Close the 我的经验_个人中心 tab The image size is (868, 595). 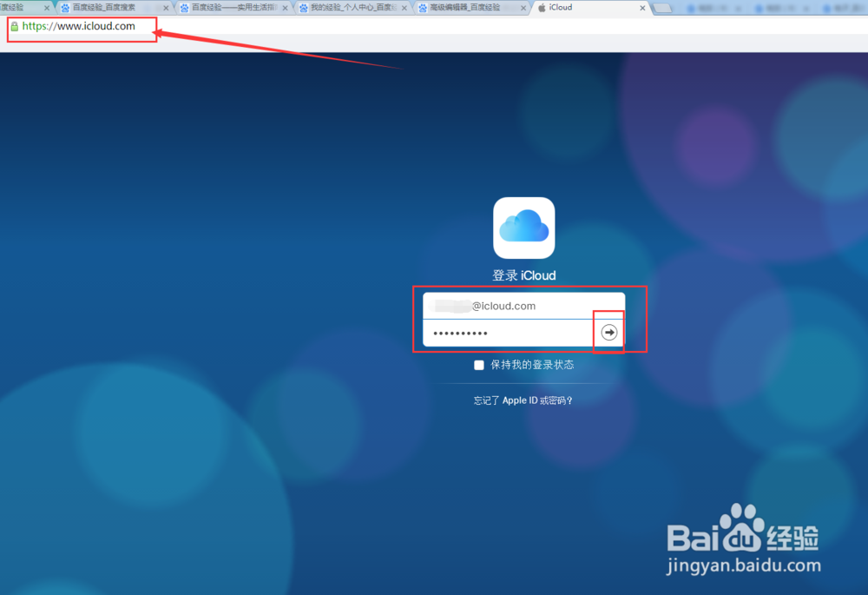pos(404,9)
